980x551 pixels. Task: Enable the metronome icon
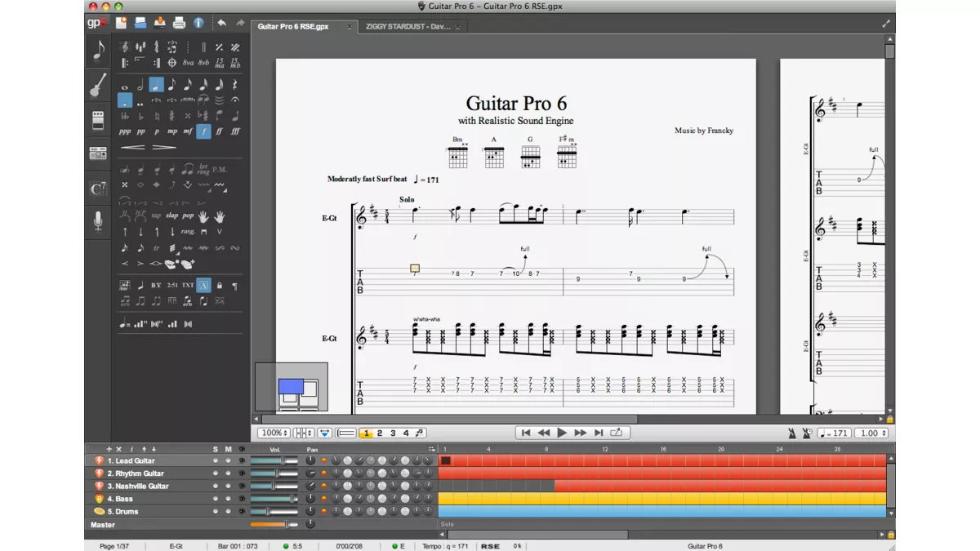[791, 433]
